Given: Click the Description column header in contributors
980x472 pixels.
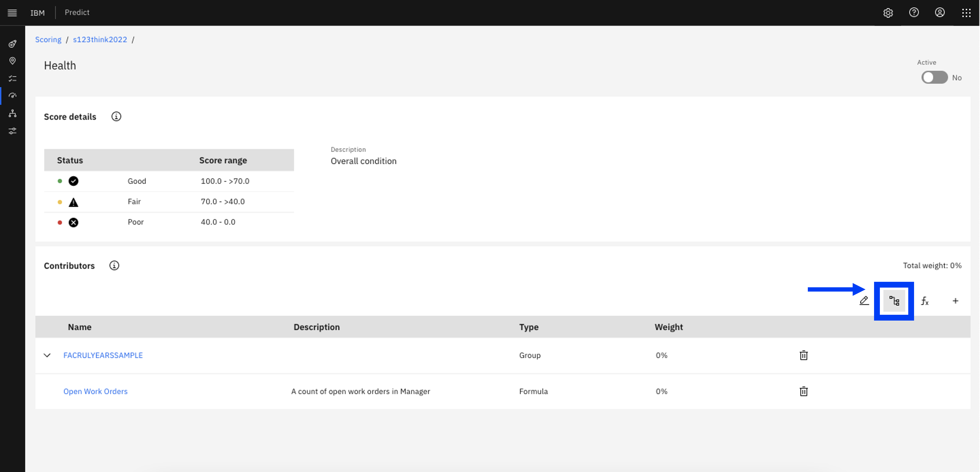Looking at the screenshot, I should 317,327.
